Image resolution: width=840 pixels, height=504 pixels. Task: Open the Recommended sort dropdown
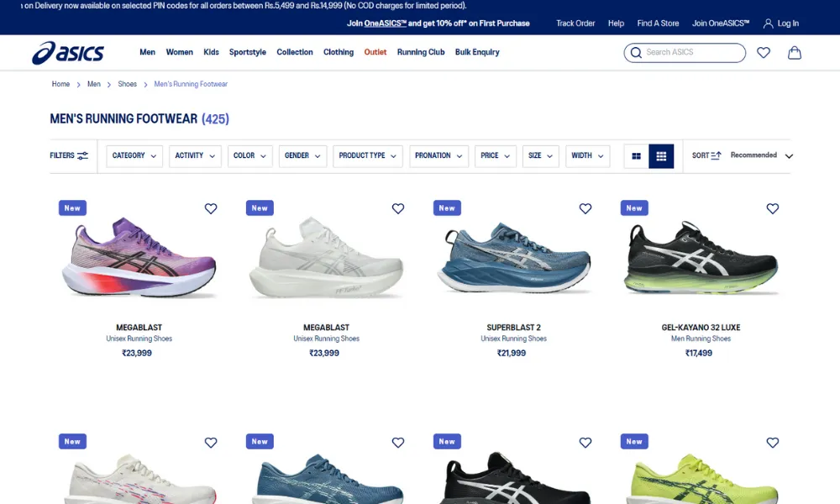click(x=761, y=155)
